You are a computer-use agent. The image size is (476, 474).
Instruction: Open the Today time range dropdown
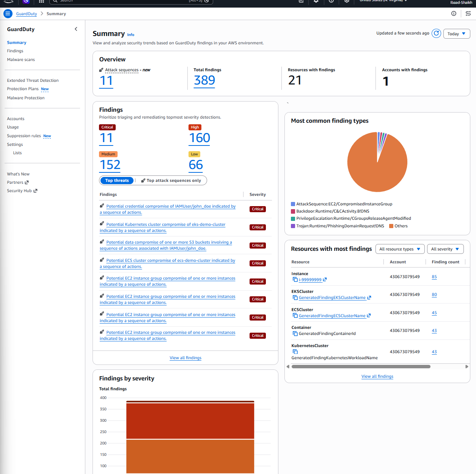[x=457, y=34]
